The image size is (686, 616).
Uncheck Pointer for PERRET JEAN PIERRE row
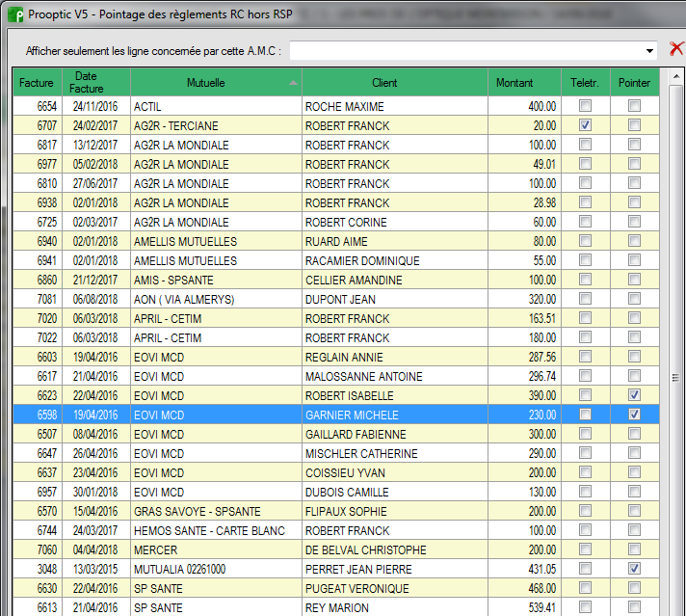coord(634,568)
